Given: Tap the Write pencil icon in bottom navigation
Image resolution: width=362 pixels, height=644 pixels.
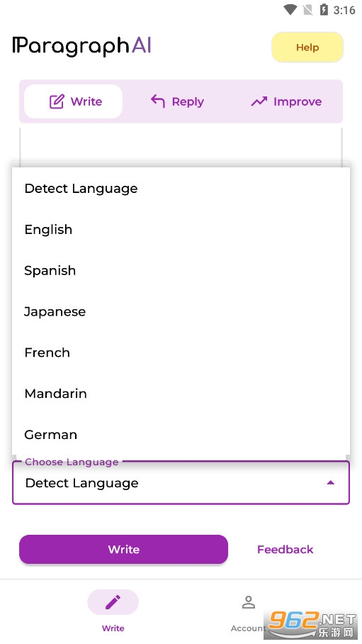Looking at the screenshot, I should tap(113, 602).
